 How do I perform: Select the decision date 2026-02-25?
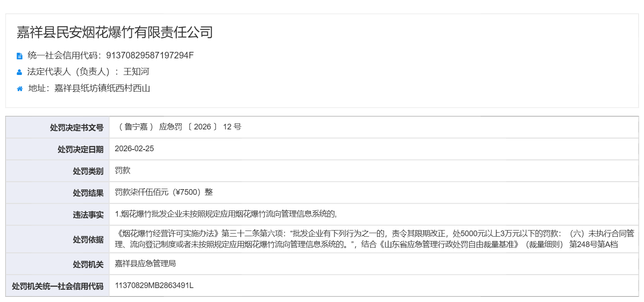tap(134, 149)
